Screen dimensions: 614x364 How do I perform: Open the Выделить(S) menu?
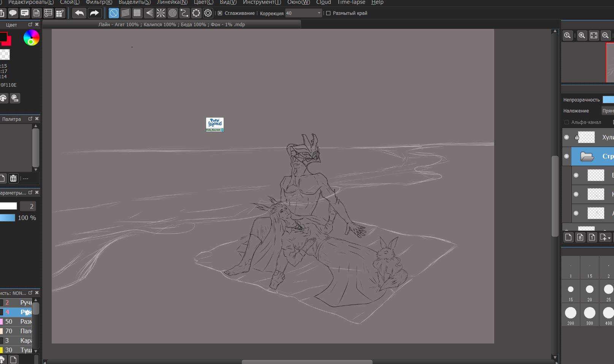(135, 2)
